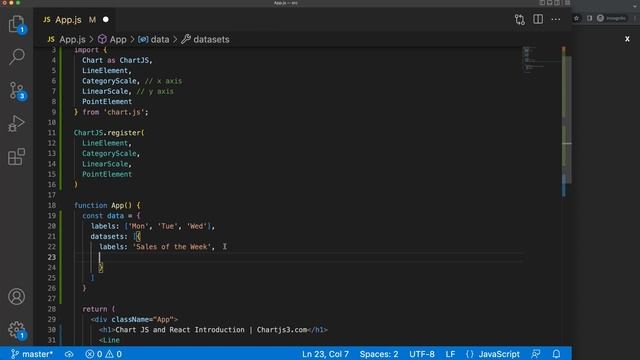Viewport: 640px width, 360px height.
Task: Open Problems from errors and warnings count
Action: [x=103, y=354]
